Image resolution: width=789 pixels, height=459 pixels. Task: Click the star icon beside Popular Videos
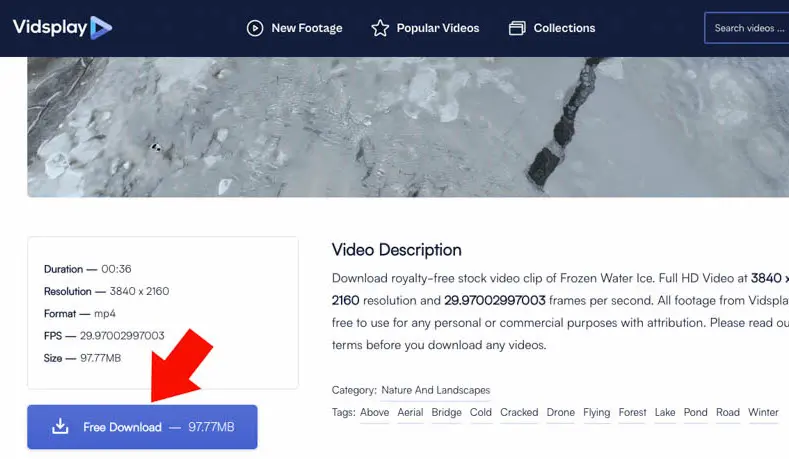point(380,28)
